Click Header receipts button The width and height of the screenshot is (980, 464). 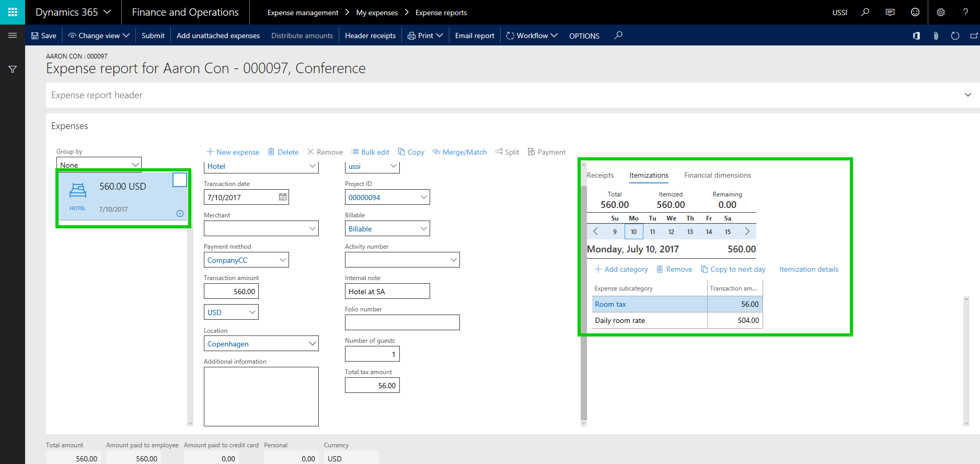tap(370, 36)
